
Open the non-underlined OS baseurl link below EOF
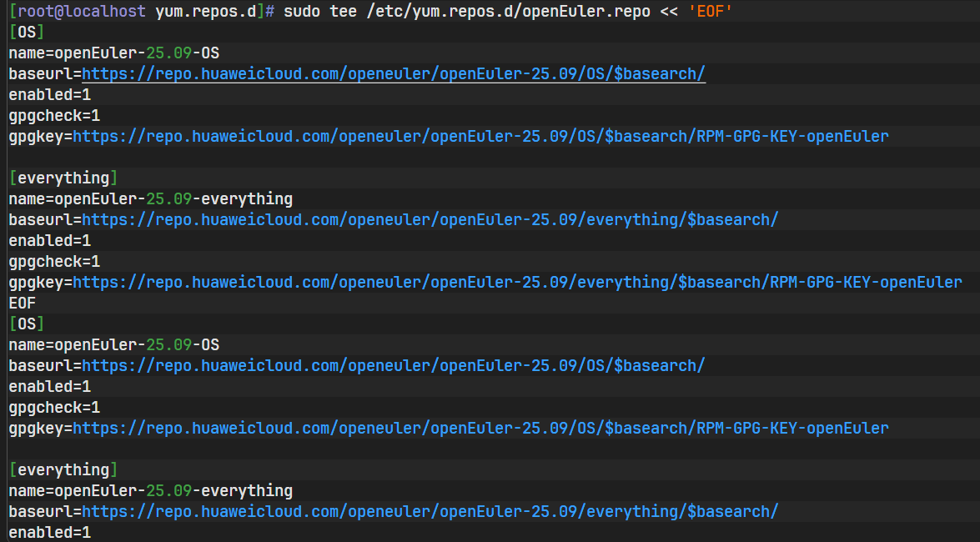tap(393, 366)
